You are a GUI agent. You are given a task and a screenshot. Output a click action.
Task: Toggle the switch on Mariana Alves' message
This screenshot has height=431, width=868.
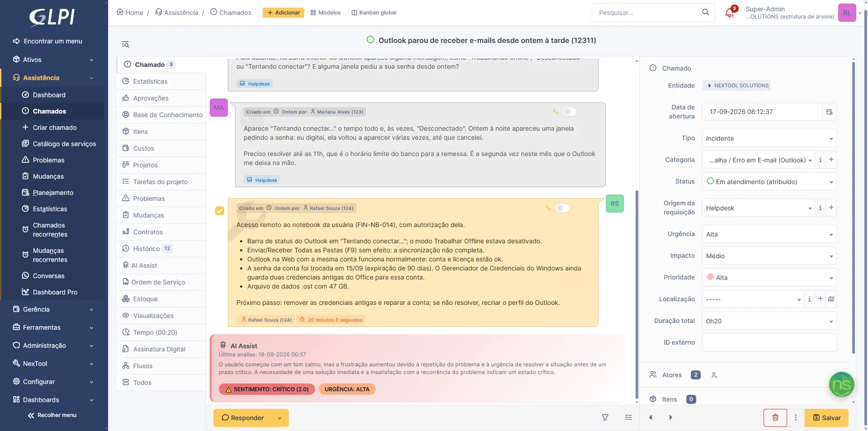pos(570,112)
